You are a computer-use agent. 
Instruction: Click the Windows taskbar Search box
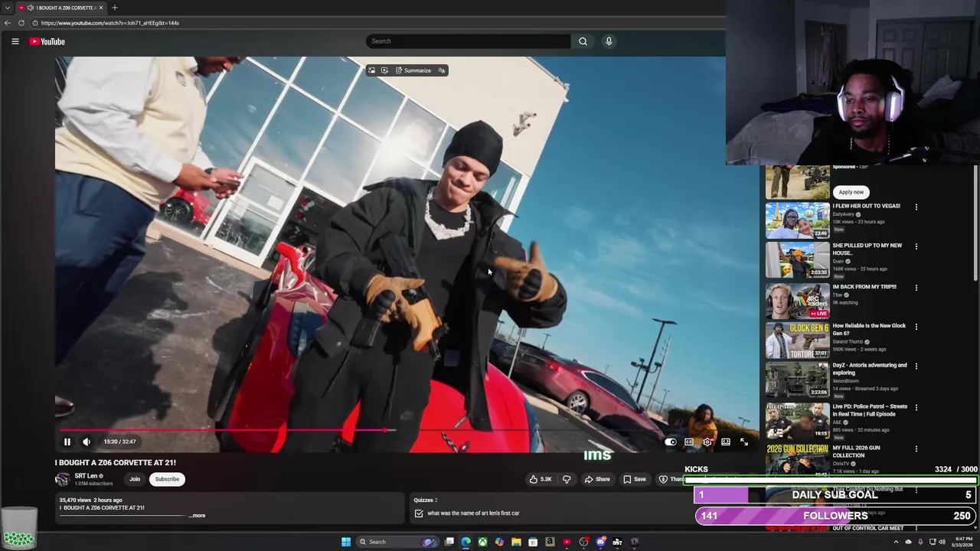[398, 542]
